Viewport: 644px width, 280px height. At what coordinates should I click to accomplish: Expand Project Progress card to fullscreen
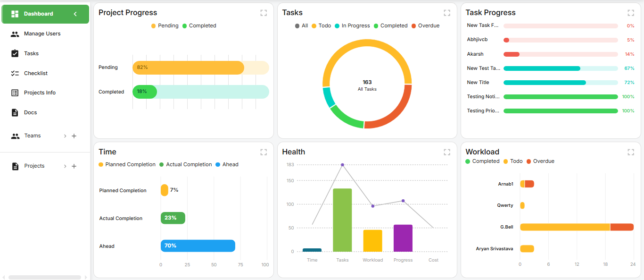(264, 13)
